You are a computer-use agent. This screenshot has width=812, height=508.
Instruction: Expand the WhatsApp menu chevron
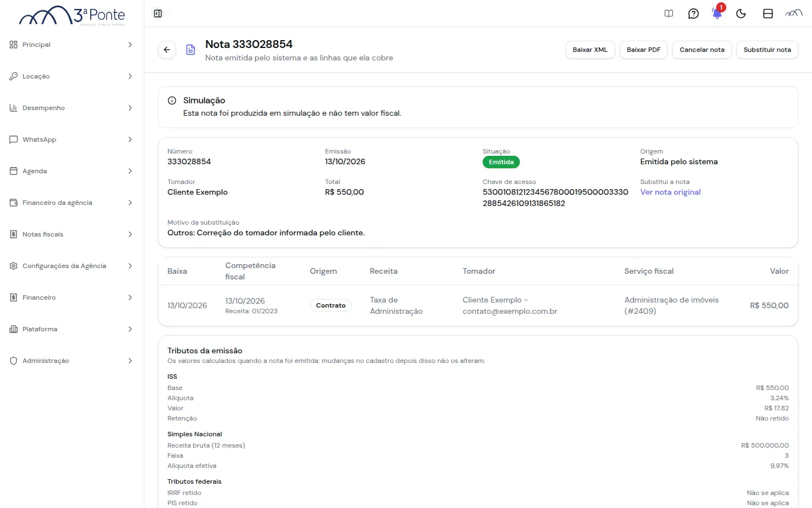(x=130, y=139)
